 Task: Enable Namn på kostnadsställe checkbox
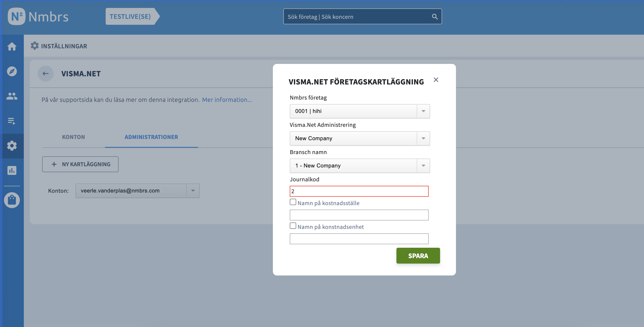(293, 202)
